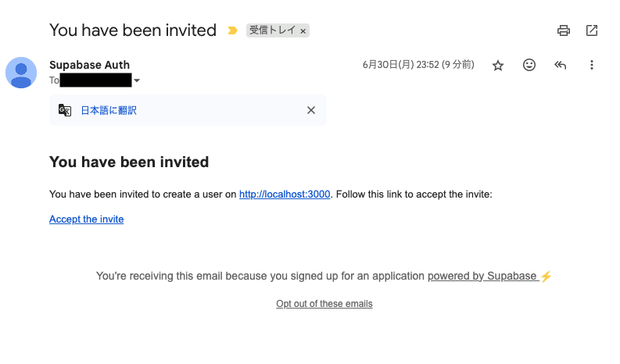Click Opt out of these emails
Screen dimensions: 620x364
pyautogui.click(x=324, y=304)
